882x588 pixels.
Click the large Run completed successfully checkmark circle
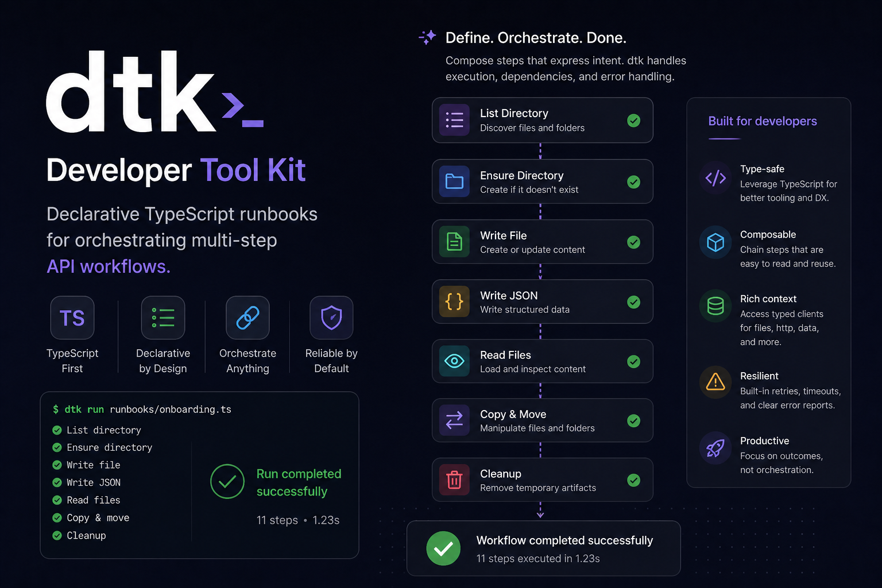[227, 481]
